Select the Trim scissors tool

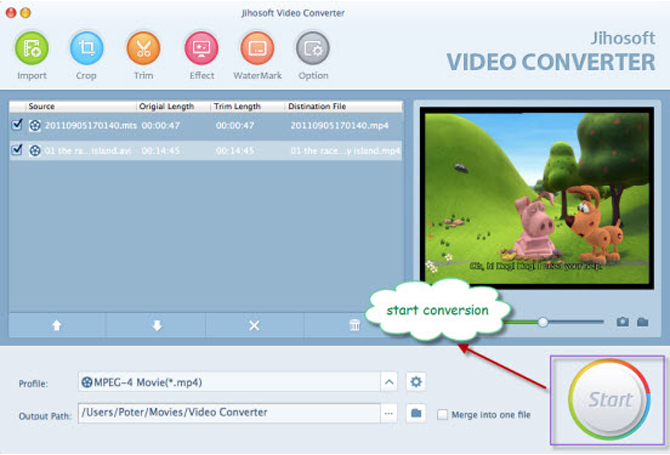(143, 48)
